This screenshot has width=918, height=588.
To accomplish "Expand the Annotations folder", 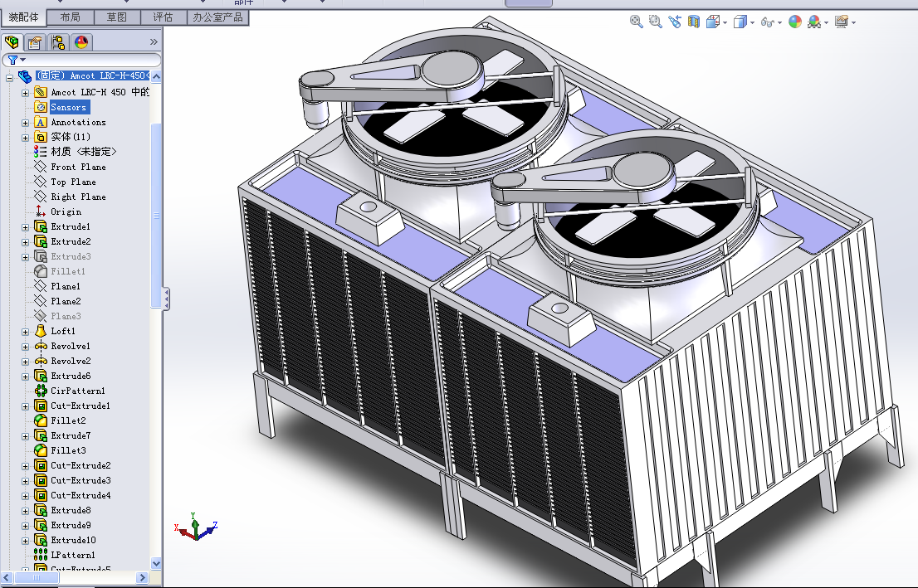I will pos(25,122).
